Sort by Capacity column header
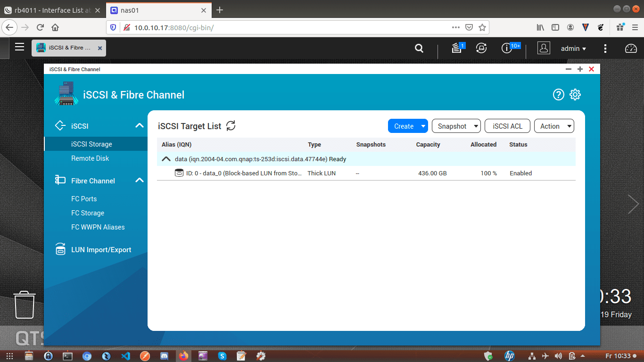This screenshot has width=644, height=362. tap(428, 144)
